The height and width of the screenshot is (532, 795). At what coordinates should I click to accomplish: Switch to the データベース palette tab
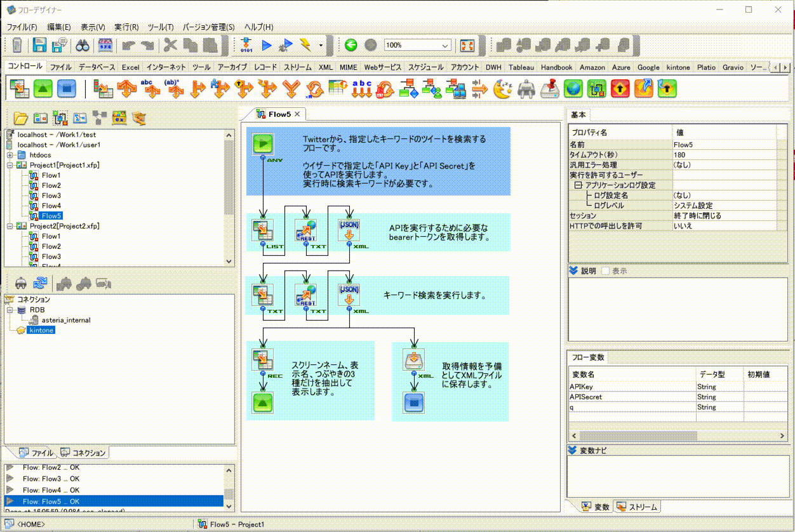pyautogui.click(x=97, y=67)
